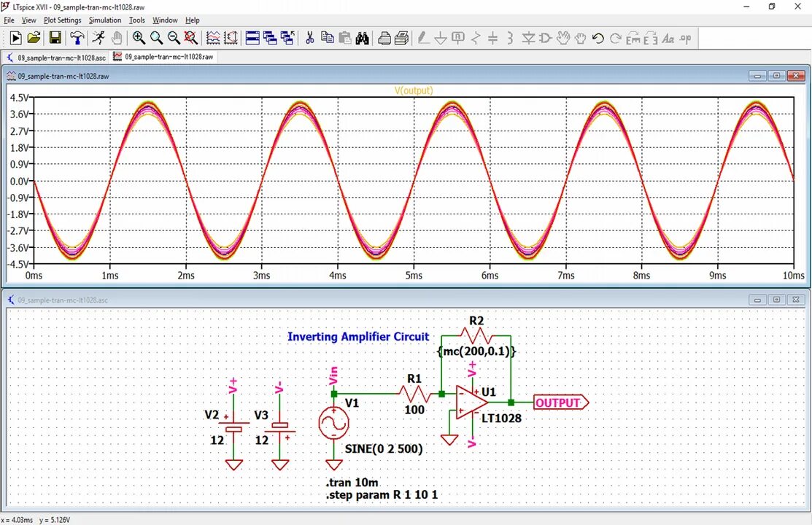Open the Simulation menu
812x525 pixels.
pyautogui.click(x=105, y=20)
